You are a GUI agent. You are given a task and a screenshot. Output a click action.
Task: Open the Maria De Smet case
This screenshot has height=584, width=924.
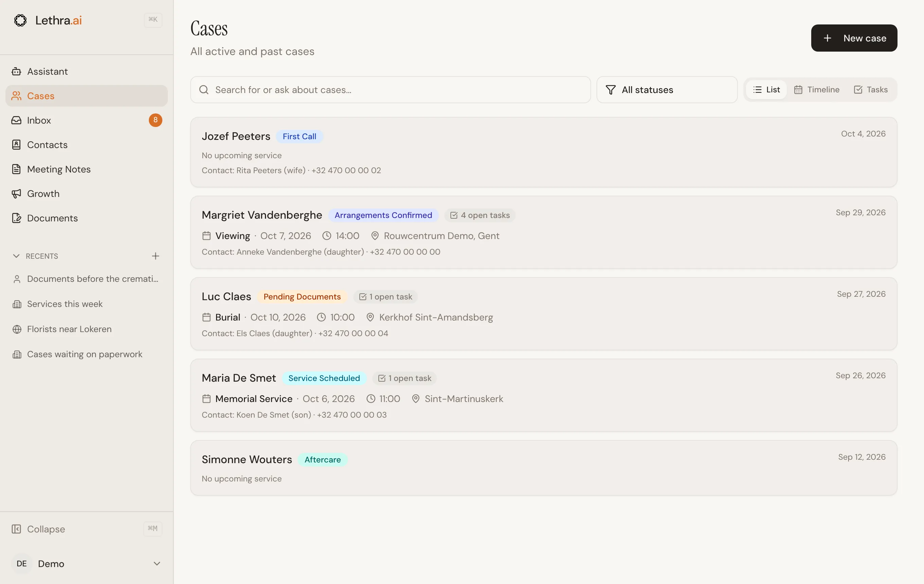pyautogui.click(x=544, y=395)
